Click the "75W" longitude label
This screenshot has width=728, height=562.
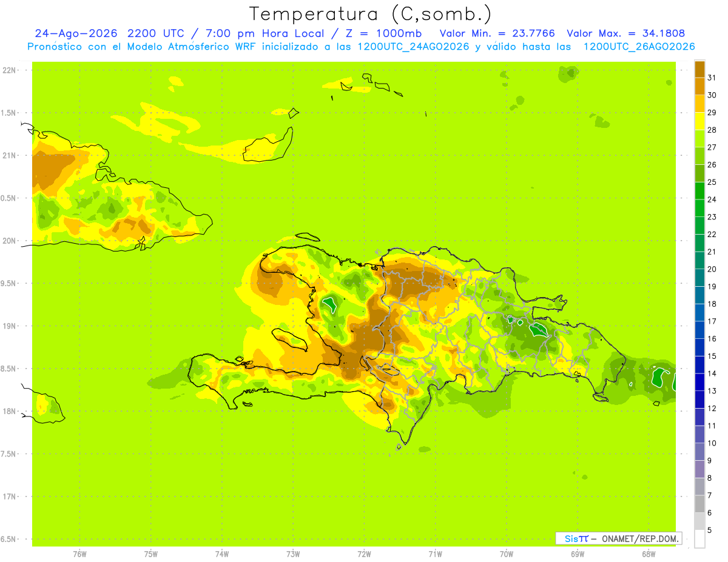[151, 554]
